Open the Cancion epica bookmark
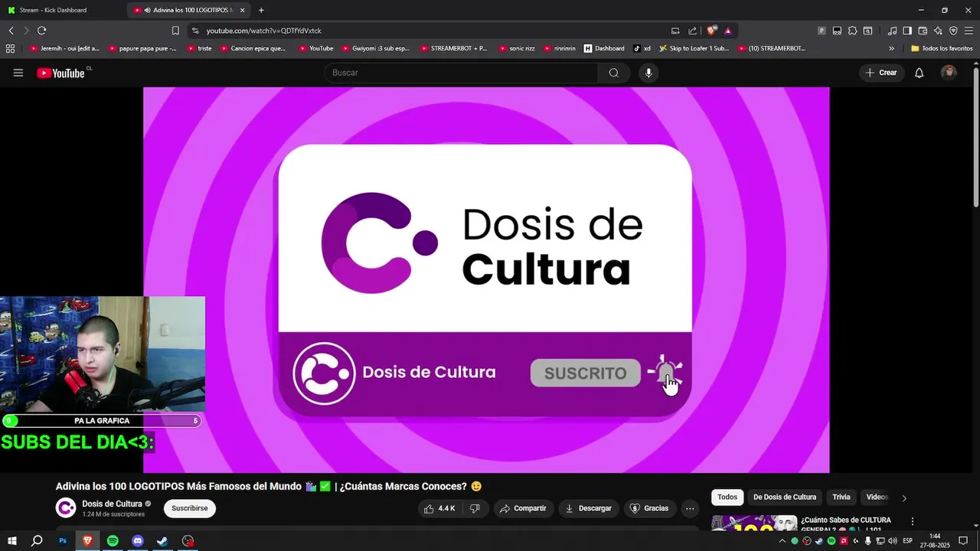Image resolution: width=980 pixels, height=551 pixels. point(253,48)
